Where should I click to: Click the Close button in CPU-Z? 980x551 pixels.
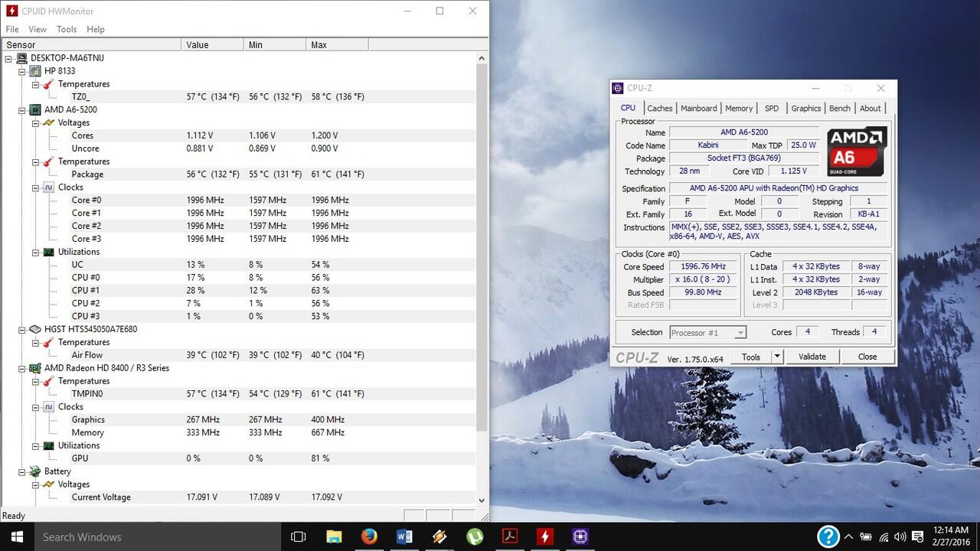pyautogui.click(x=867, y=357)
